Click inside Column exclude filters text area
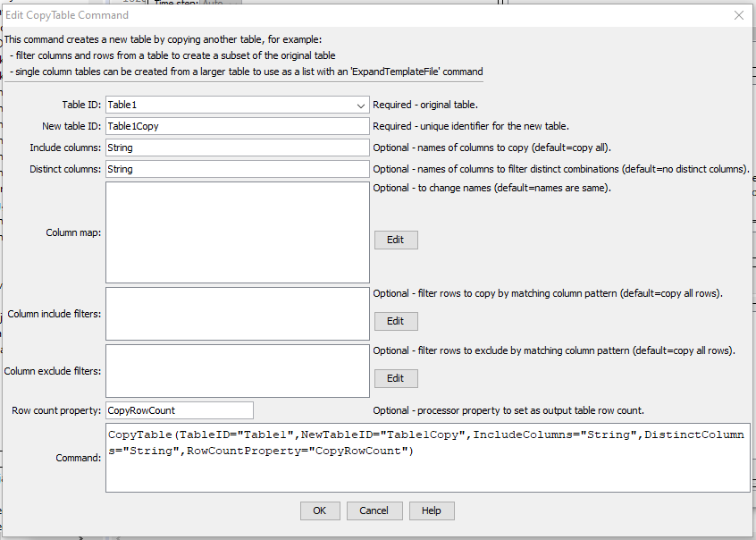The image size is (756, 540). [238, 371]
